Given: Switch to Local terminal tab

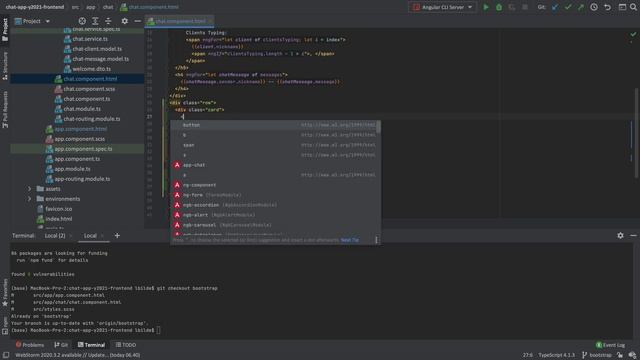Looking at the screenshot, I should (90, 236).
